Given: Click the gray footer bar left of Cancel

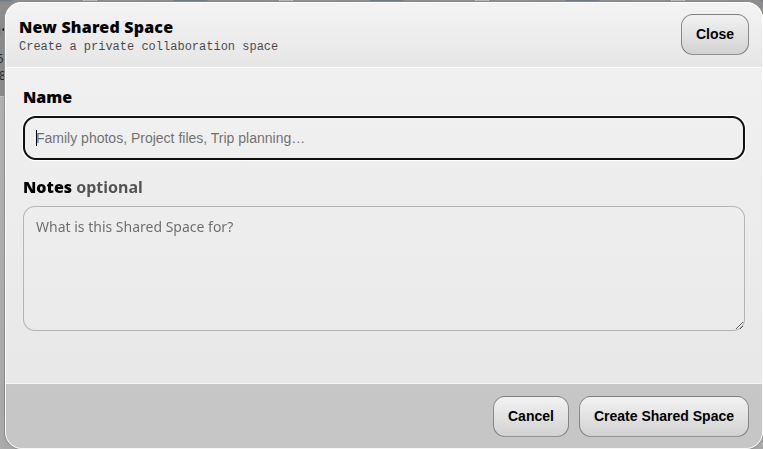Looking at the screenshot, I should point(248,416).
